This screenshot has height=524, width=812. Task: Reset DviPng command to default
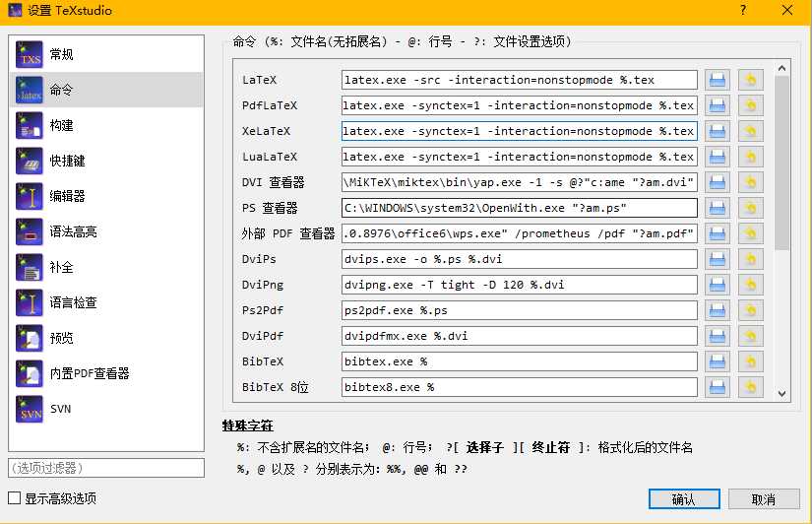coord(750,285)
